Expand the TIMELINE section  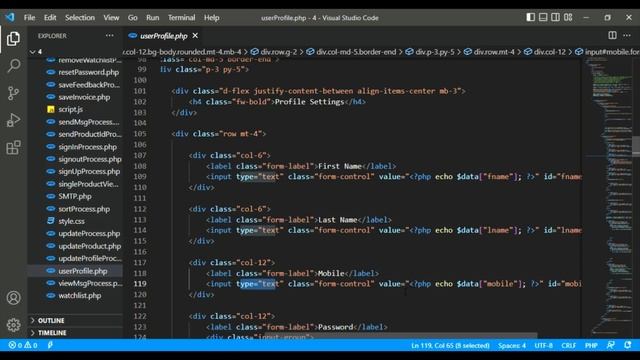(x=75, y=333)
